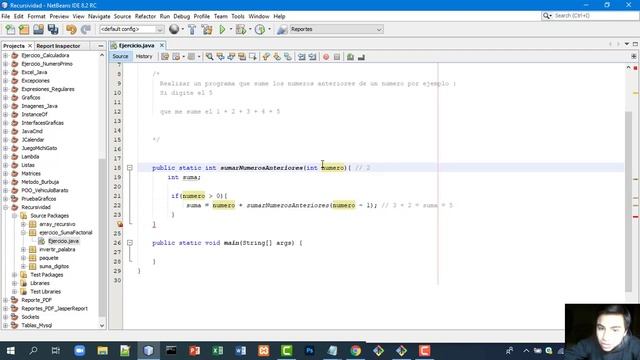Open the Refactor menu
Viewport: 640px width, 360px height.
point(145,16)
